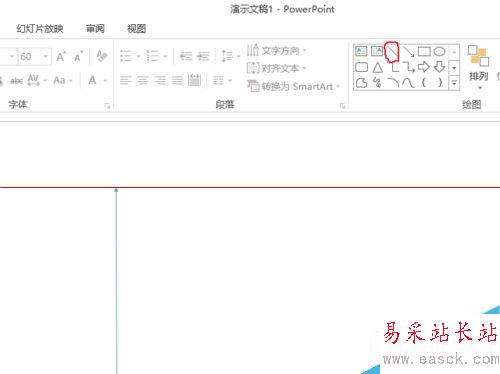This screenshot has width=500, height=374.
Task: Switch to the 审阅 (Review) tab
Action: (95, 29)
